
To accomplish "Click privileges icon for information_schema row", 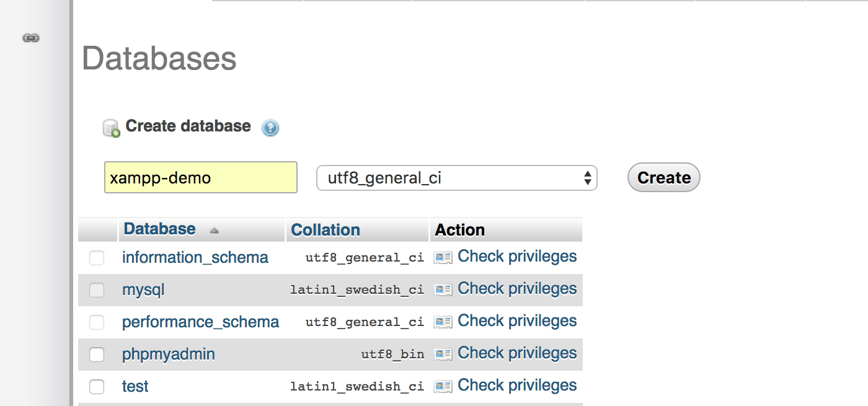I will [443, 257].
